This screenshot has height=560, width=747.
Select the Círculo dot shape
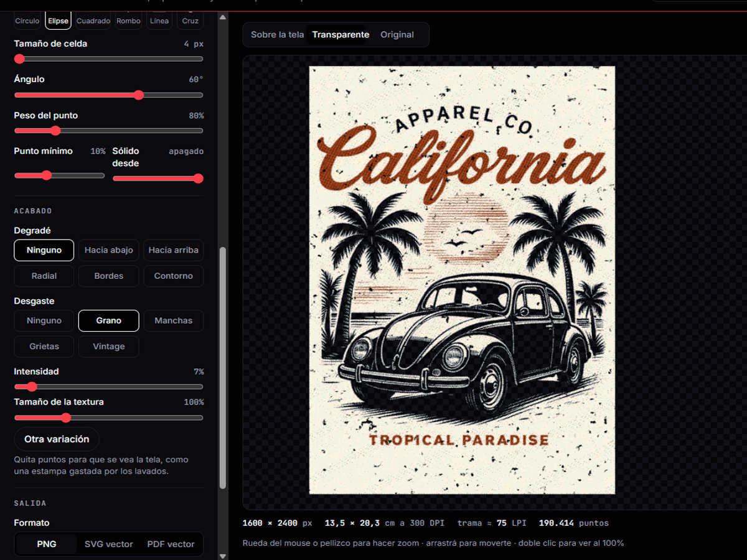click(27, 21)
